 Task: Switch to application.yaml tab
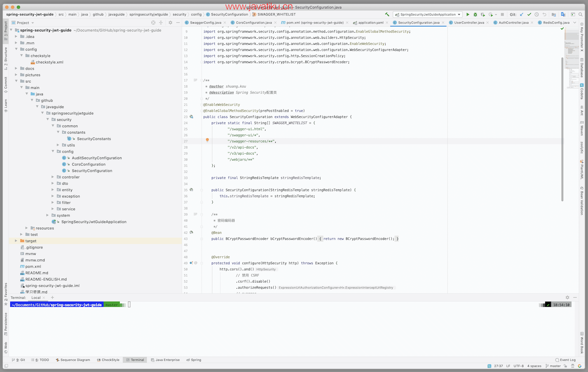370,23
